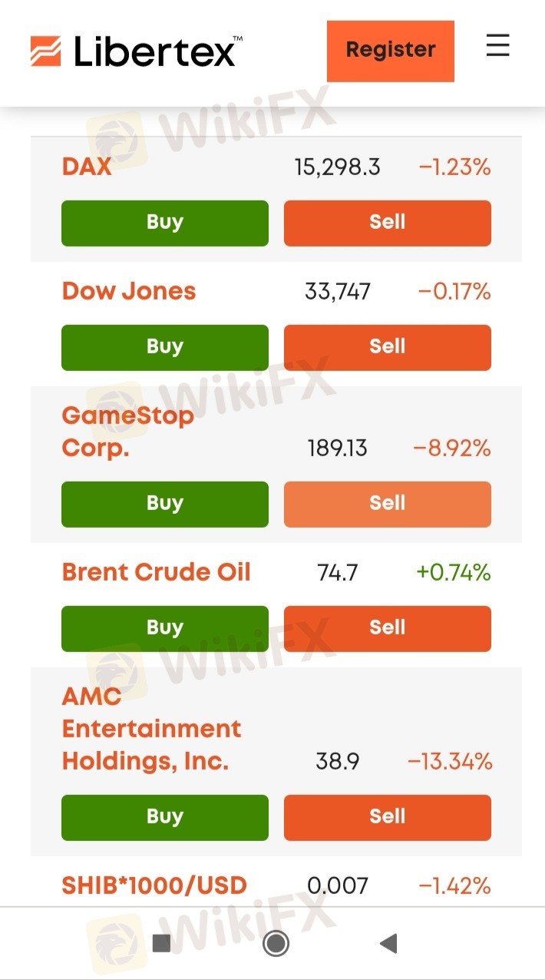
Task: Open the GameStop Corp. instrument page
Action: [x=127, y=432]
